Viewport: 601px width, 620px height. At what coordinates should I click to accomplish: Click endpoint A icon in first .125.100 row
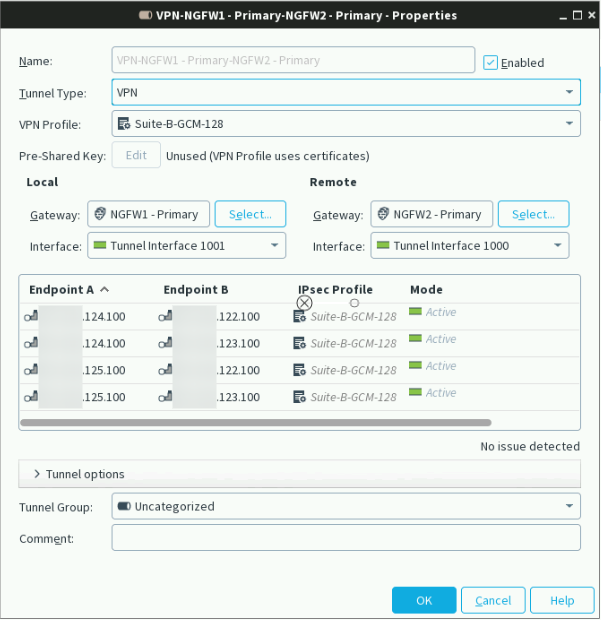(31, 370)
